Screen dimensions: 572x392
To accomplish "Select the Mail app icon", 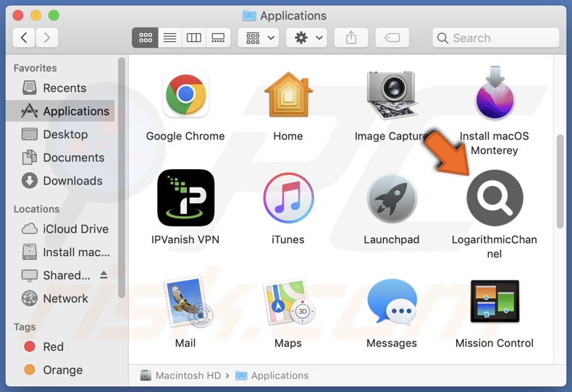I will [x=187, y=302].
